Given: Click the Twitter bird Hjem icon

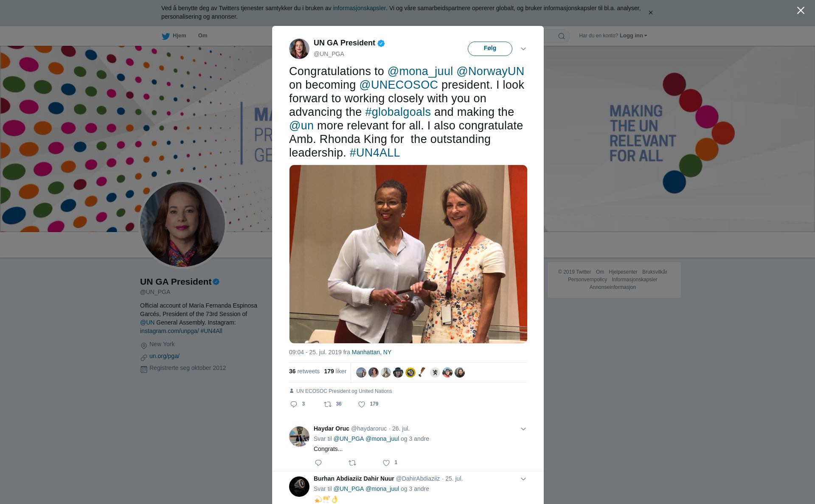Looking at the screenshot, I should point(166,36).
